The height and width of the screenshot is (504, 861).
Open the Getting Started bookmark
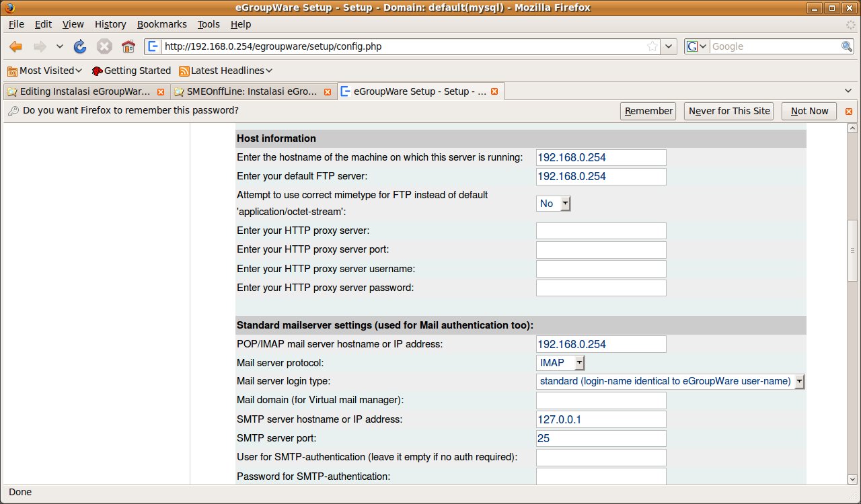click(131, 71)
